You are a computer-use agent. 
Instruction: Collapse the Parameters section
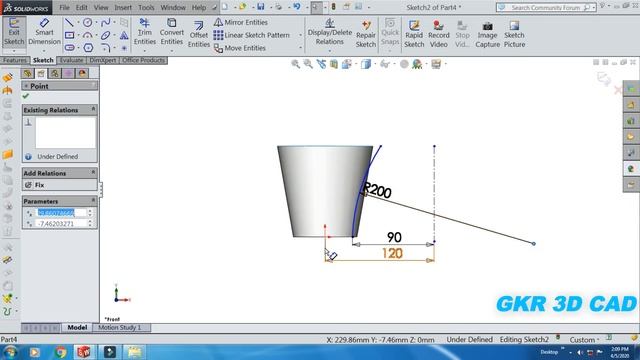pos(93,200)
